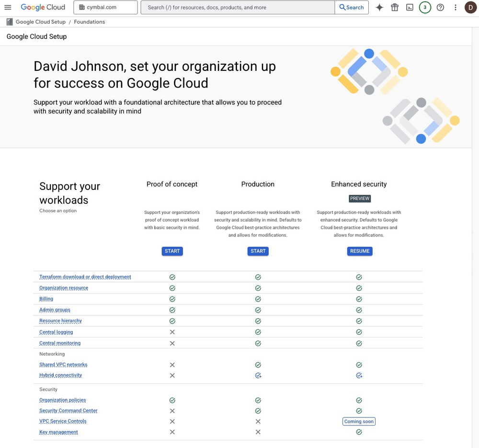479x448 pixels.
Task: Start the Proof of concept option
Action: 172,251
